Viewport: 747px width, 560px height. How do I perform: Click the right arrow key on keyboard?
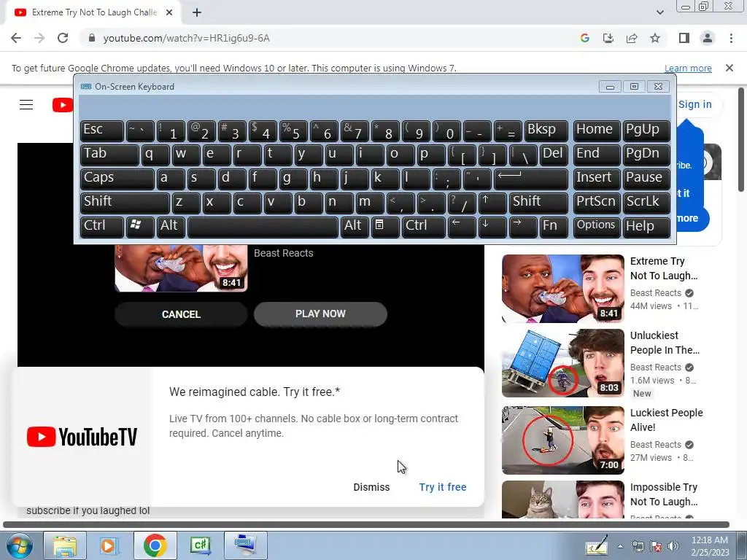[x=523, y=227]
